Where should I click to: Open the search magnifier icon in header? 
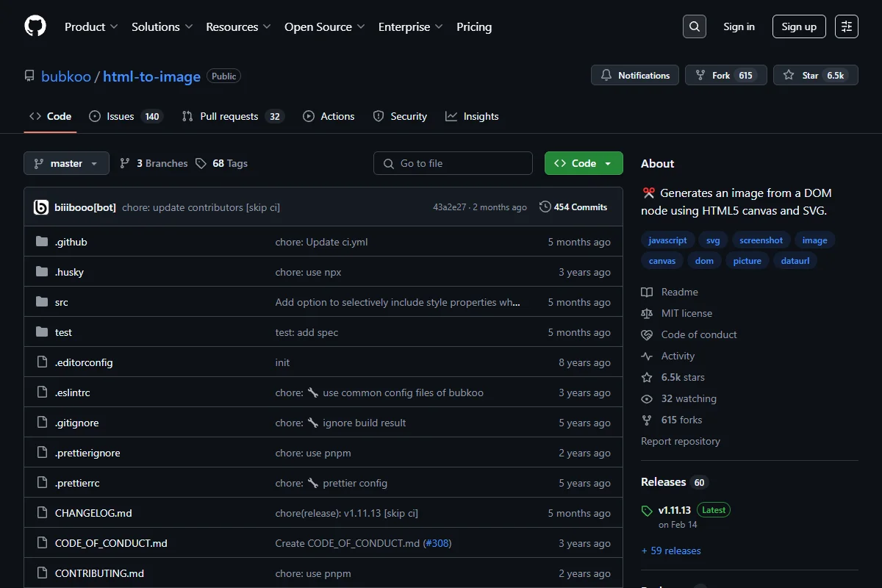click(x=694, y=26)
